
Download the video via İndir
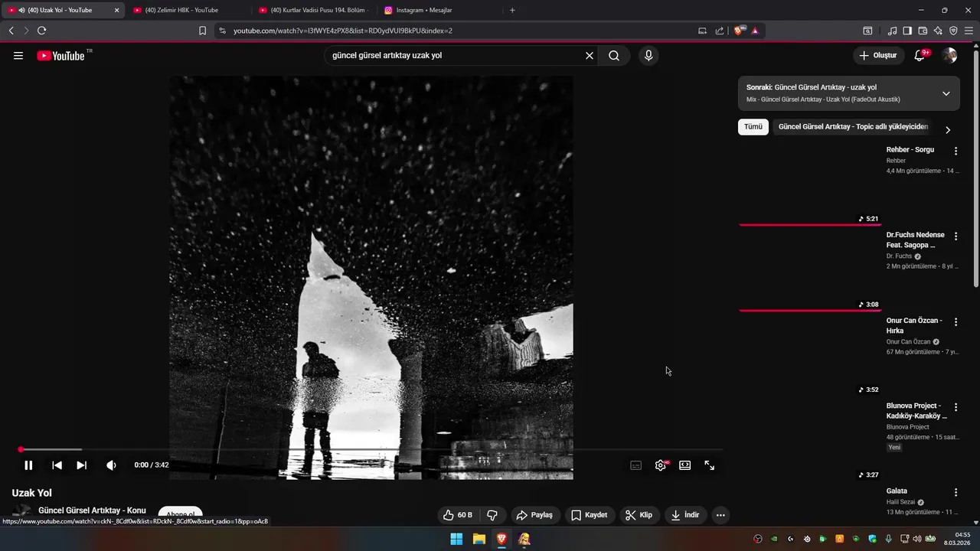coord(685,515)
